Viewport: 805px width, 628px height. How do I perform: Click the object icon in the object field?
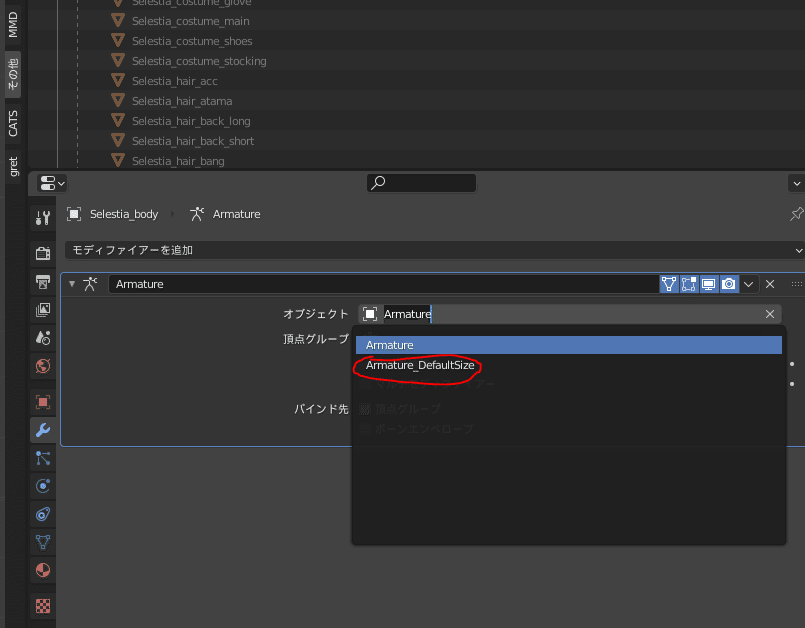coord(370,314)
